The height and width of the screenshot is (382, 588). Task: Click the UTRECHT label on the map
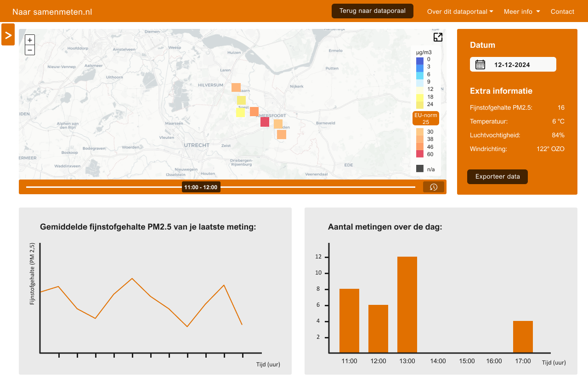[197, 145]
